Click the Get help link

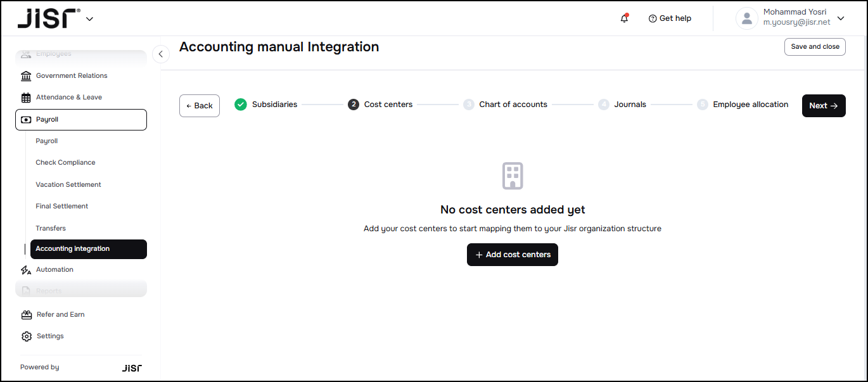(670, 18)
